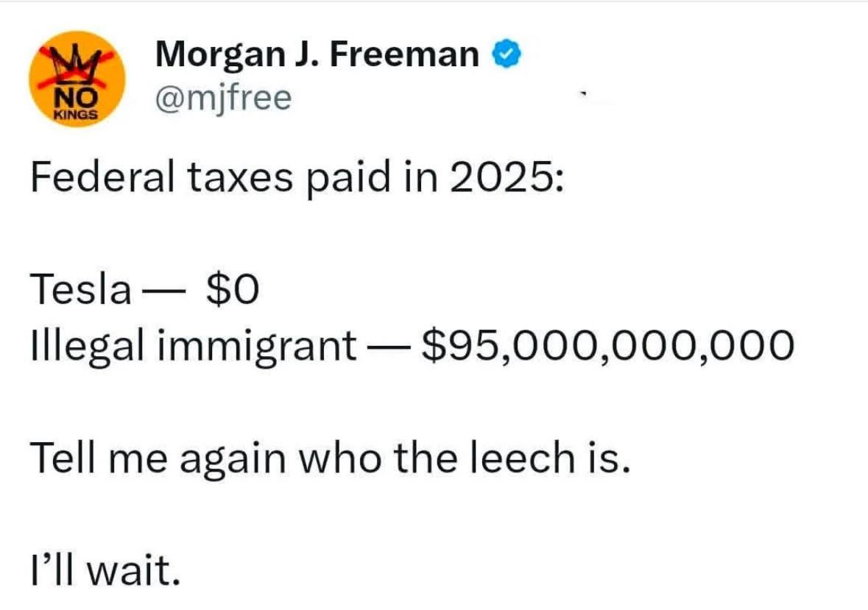Click the "$95,000,000,000" figure

point(608,346)
